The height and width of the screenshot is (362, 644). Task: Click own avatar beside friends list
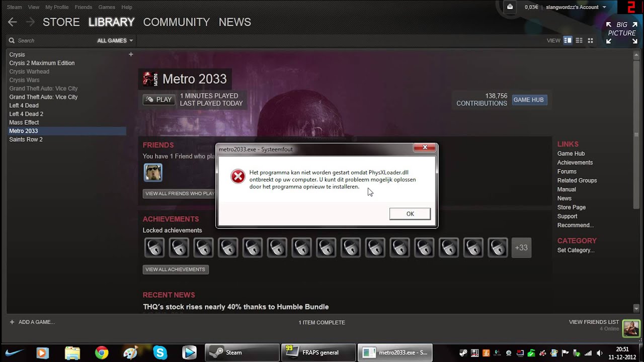[631, 328]
